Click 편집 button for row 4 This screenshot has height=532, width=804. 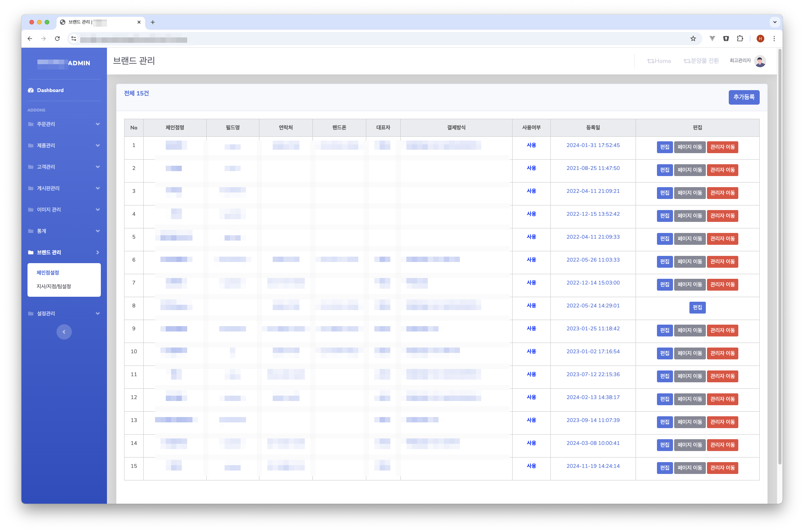(665, 216)
